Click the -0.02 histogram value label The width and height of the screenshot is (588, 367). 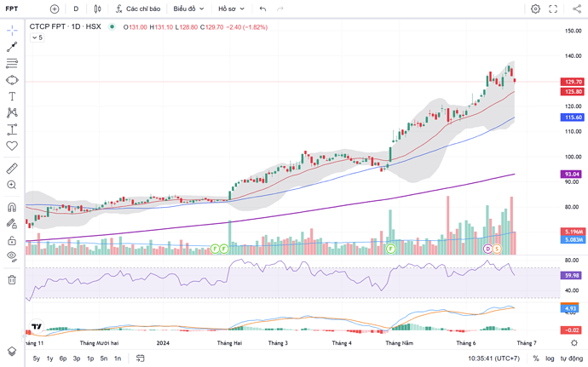[571, 330]
